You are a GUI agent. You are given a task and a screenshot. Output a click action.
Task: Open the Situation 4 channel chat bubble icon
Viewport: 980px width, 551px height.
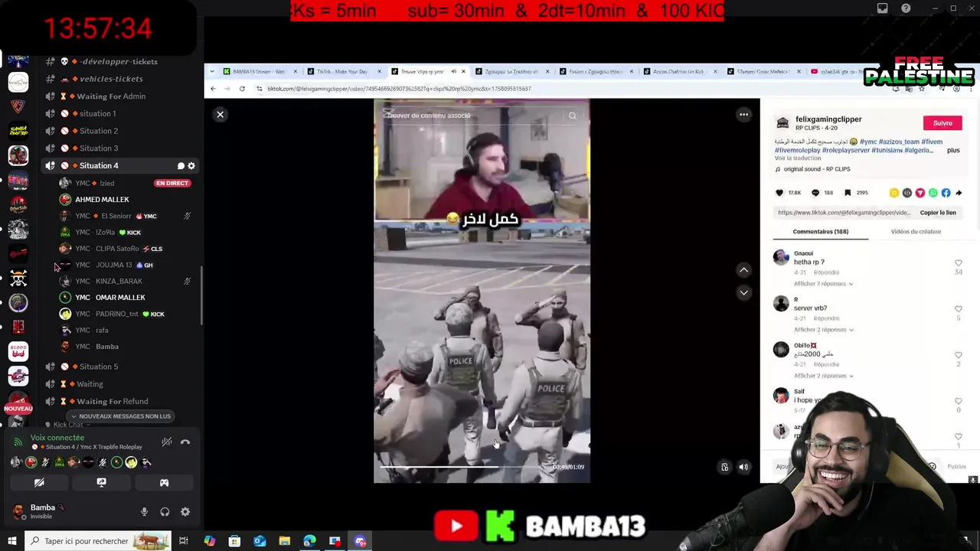181,166
